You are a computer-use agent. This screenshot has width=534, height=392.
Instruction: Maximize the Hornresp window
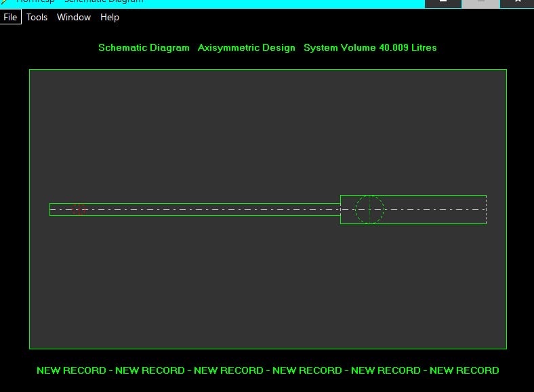(480, 3)
